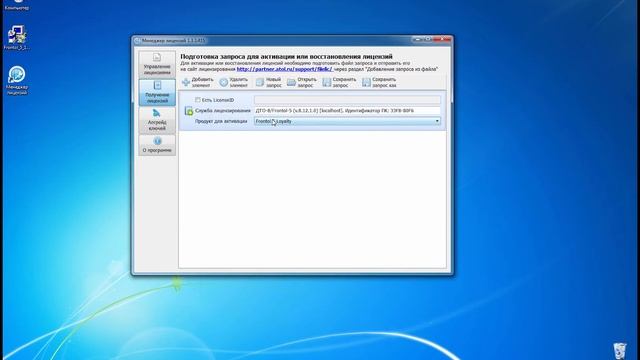Viewport: 640px width, 360px height.
Task: Minimize the Менеджер лицензий window
Action: (417, 40)
